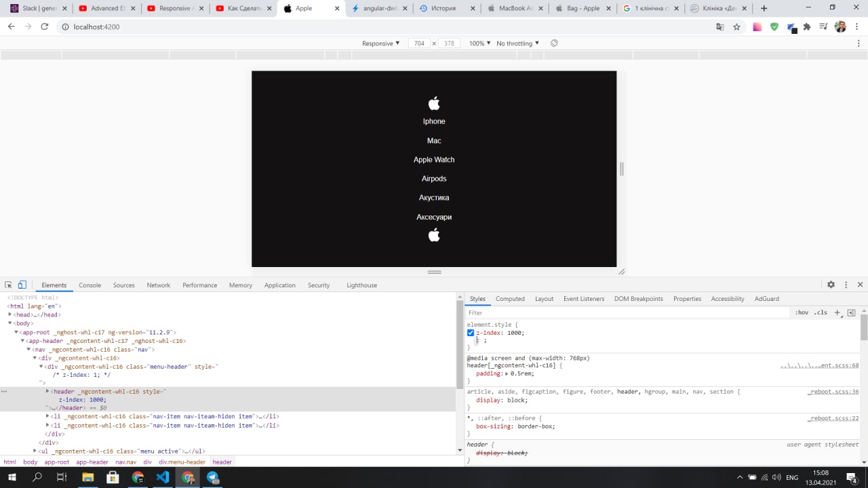This screenshot has width=868, height=488.
Task: Toggle the device toolbar icon
Action: [22, 285]
